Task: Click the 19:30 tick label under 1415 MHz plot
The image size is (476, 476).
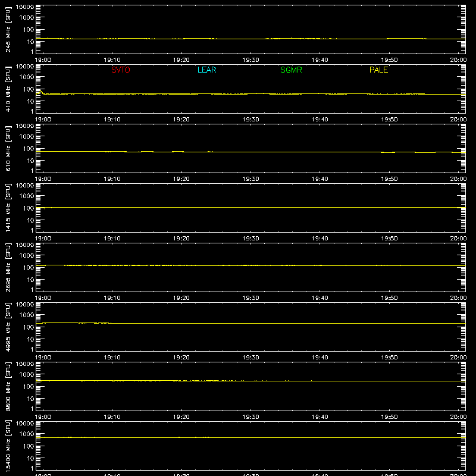Action: coord(250,239)
